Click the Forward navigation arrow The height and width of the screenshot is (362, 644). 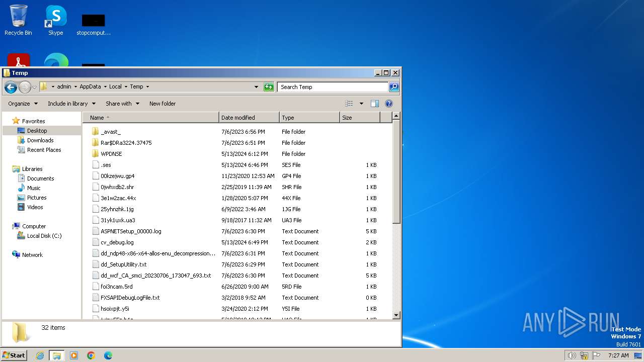click(25, 87)
